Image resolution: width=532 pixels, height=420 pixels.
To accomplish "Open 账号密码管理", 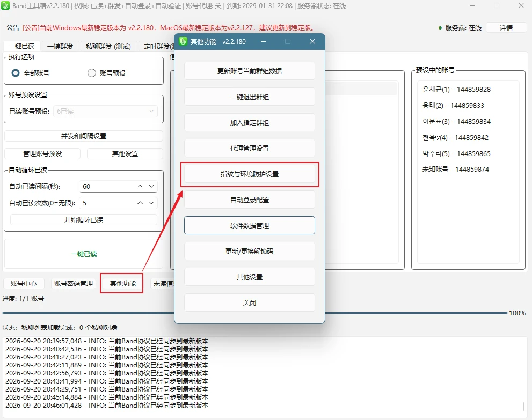I will (x=74, y=283).
